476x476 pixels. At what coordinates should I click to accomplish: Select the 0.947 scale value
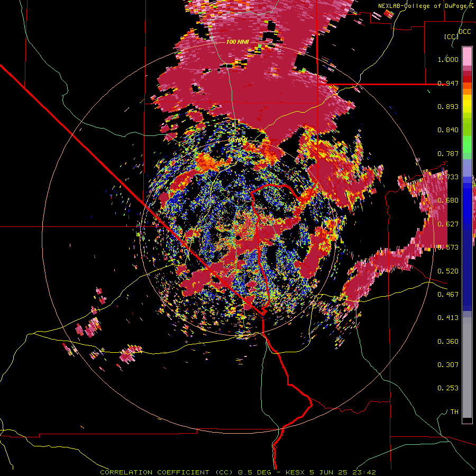coord(448,83)
